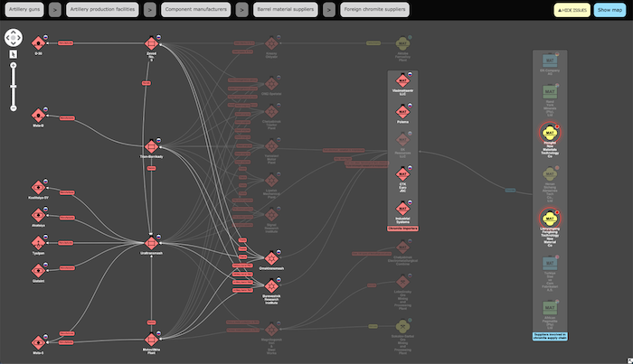This screenshot has width=633, height=364.
Task: Click the Chromite Importers group label
Action: pos(402,229)
